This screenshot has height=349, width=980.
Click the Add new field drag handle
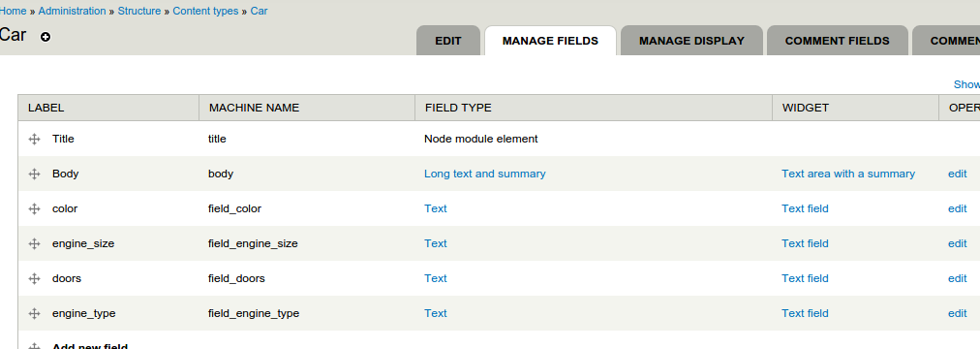point(34,346)
